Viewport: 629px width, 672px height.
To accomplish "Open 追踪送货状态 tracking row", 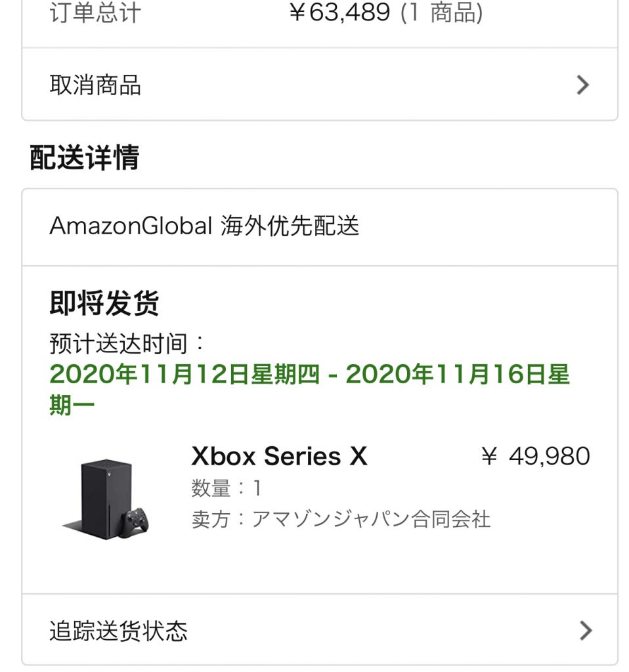I will click(x=320, y=630).
